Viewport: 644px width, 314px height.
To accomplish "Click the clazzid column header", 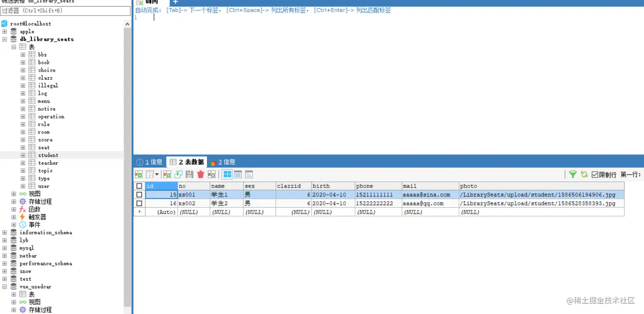I will (x=293, y=186).
